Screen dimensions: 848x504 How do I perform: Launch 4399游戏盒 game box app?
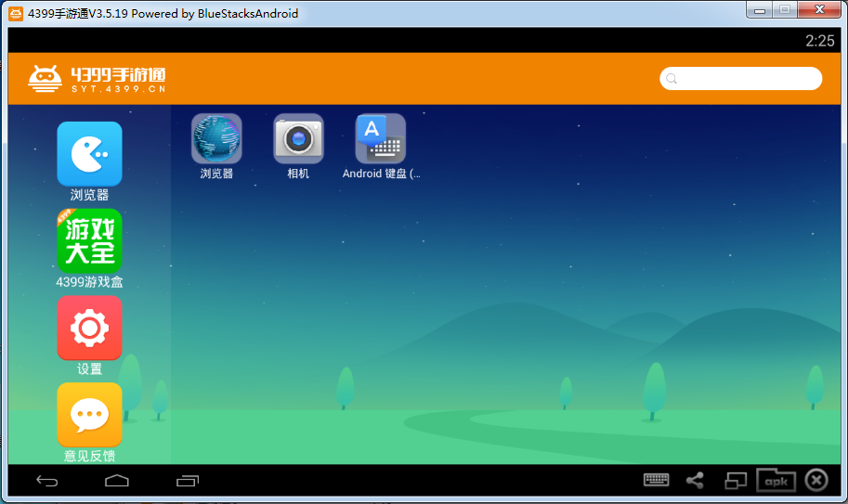point(89,241)
